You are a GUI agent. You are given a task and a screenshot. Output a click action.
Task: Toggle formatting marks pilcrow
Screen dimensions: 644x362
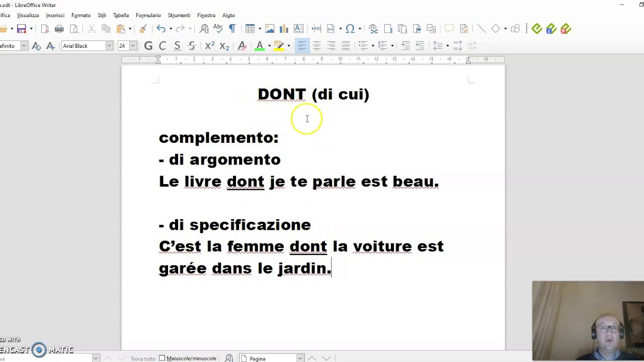232,29
